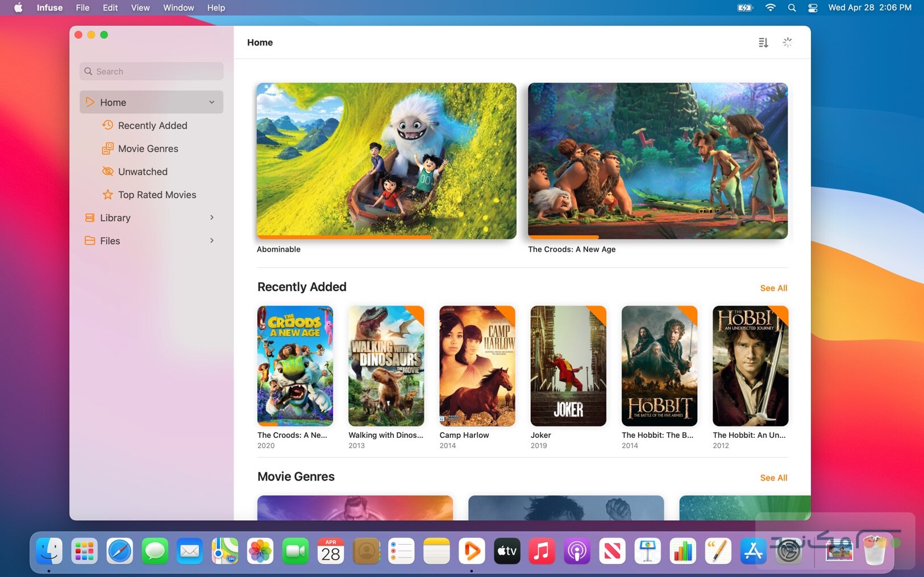Open the Window menu
Screen dimensions: 924x577
click(x=178, y=8)
